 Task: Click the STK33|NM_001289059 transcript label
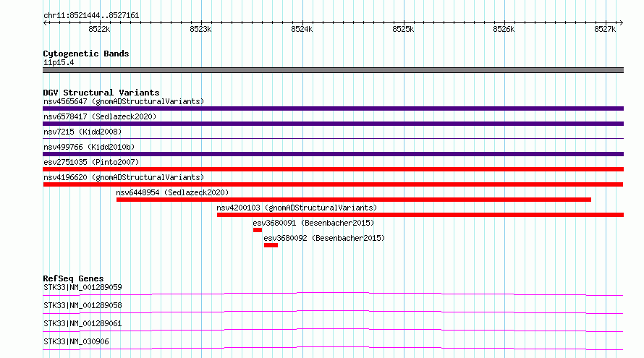82,287
